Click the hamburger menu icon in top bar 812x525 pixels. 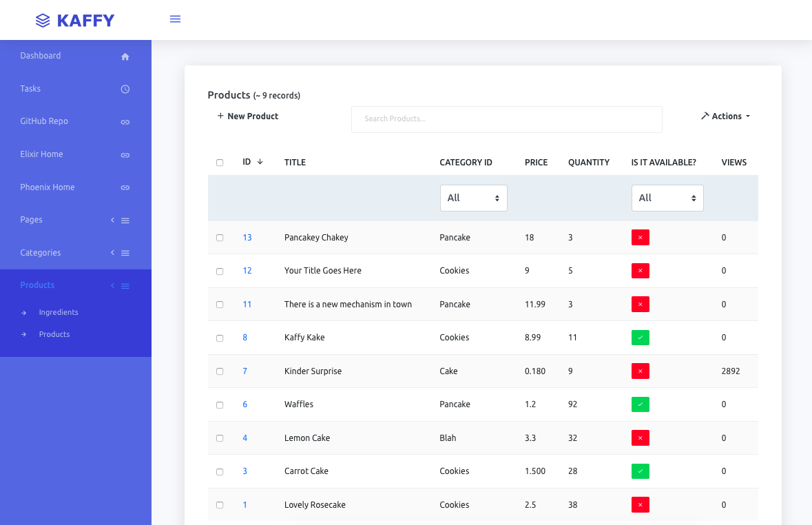(x=175, y=19)
